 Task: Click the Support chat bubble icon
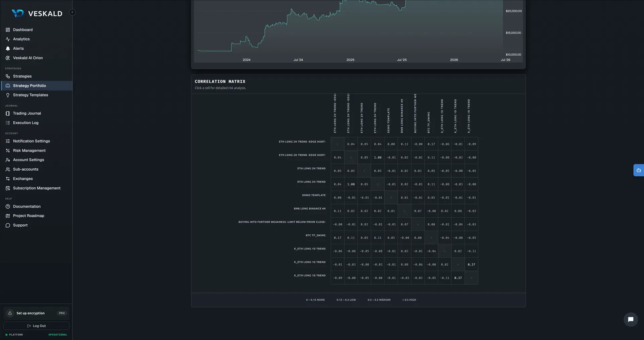(x=8, y=225)
